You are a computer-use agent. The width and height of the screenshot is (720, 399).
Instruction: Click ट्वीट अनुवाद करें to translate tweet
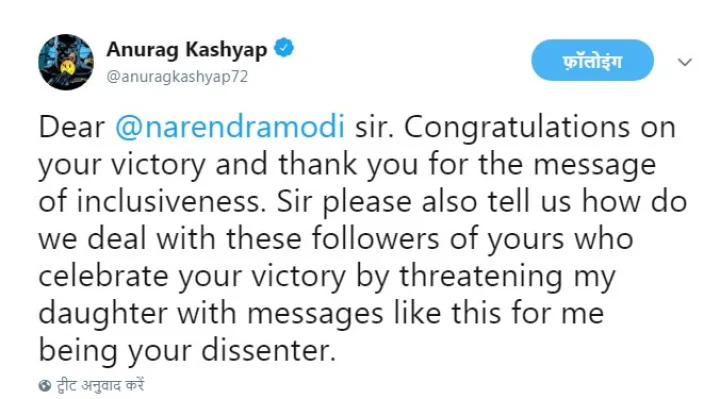[100, 385]
